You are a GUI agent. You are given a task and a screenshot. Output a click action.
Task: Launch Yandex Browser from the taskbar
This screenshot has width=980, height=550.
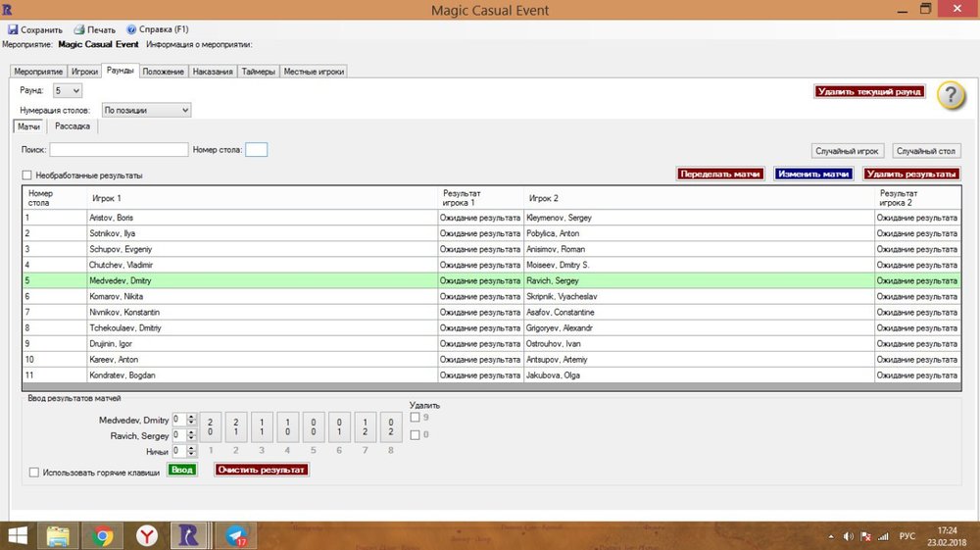[x=145, y=535]
